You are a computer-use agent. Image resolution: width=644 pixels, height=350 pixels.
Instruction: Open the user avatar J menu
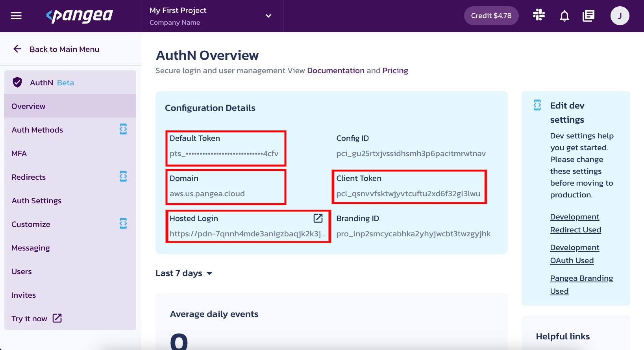tap(620, 16)
